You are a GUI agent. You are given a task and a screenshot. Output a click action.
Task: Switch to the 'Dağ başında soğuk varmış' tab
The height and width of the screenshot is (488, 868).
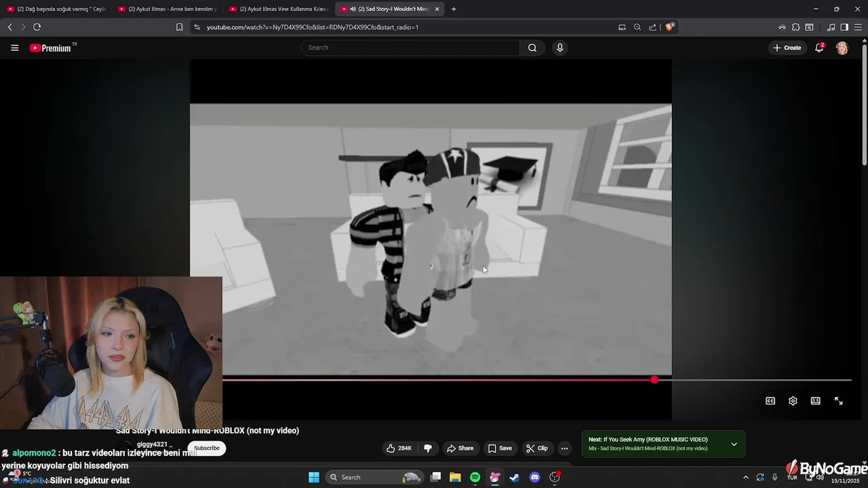pyautogui.click(x=56, y=9)
